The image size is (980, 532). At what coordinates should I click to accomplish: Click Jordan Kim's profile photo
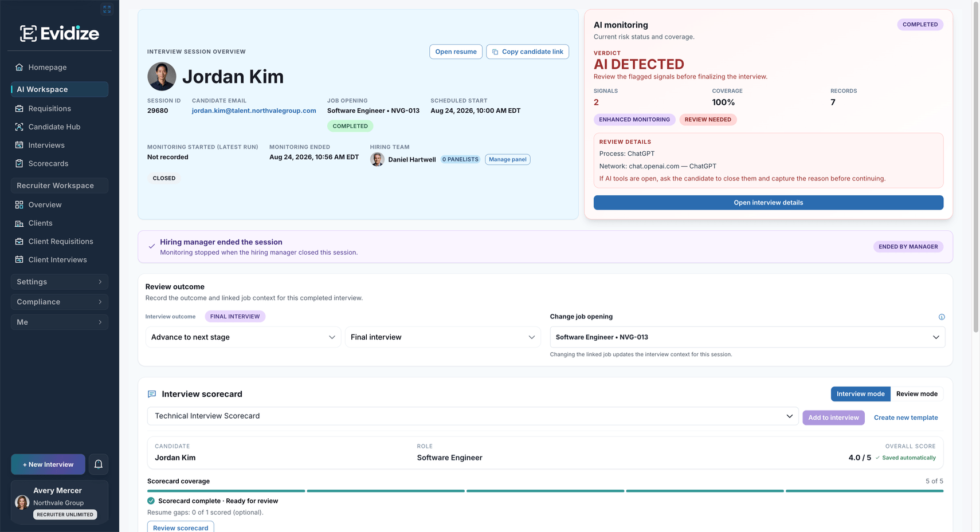pos(162,76)
